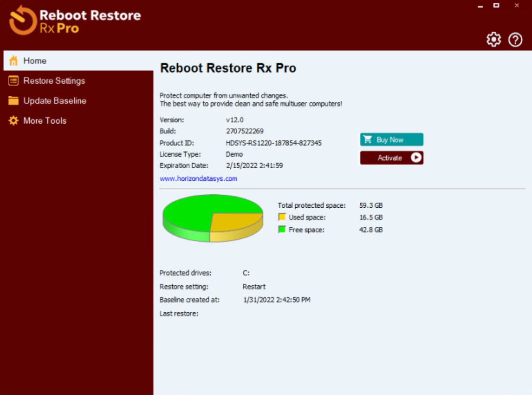Viewport: 532px width, 395px height.
Task: Open Restore Settings in sidebar
Action: tap(78, 81)
